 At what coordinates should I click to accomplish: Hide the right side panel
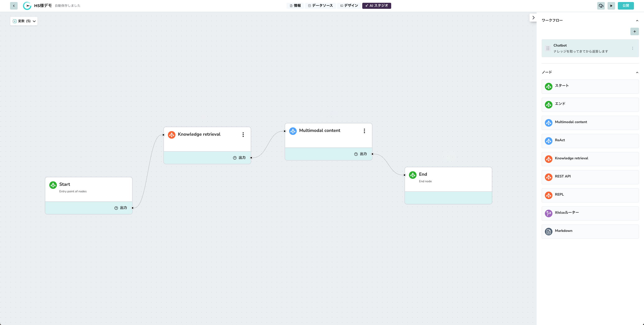point(533,18)
